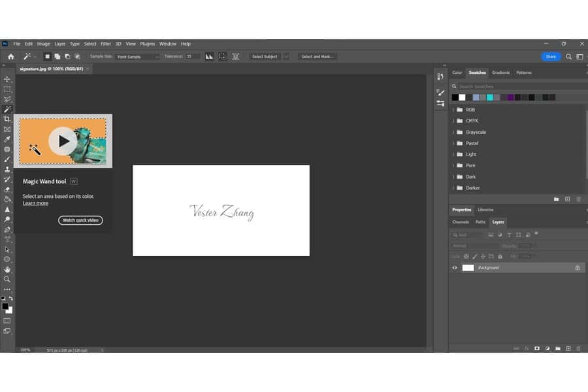This screenshot has height=392, width=588.
Task: Toggle Sample All Layers option
Action: 235,57
